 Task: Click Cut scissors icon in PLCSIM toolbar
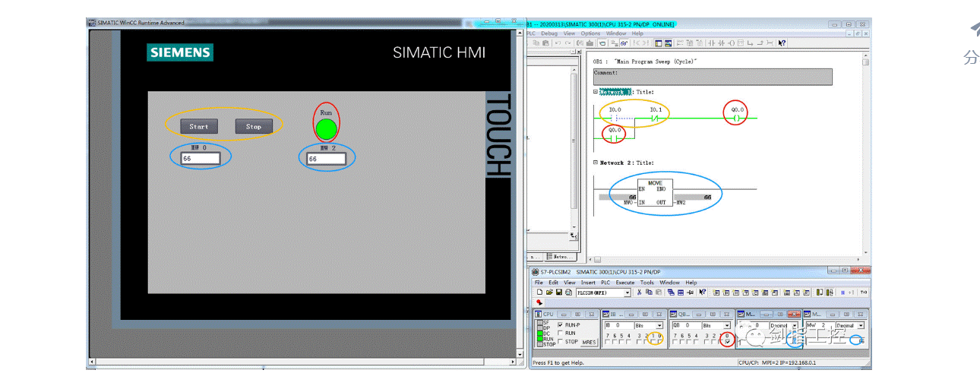639,293
